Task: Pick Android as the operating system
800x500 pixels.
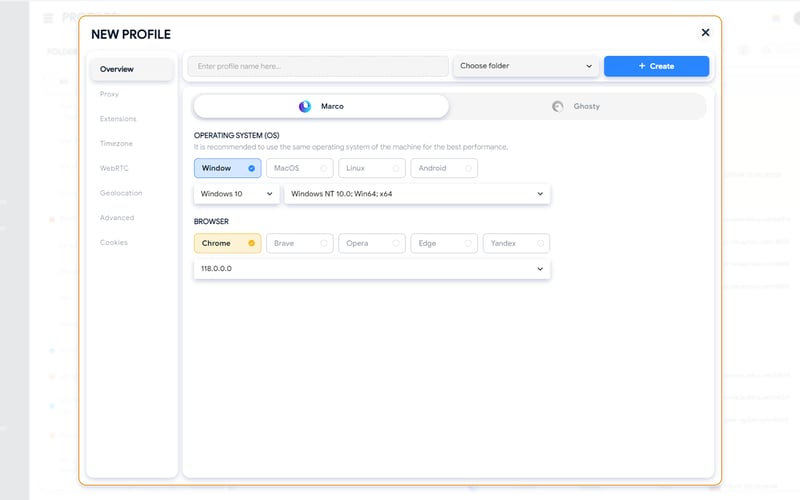Action: point(444,168)
